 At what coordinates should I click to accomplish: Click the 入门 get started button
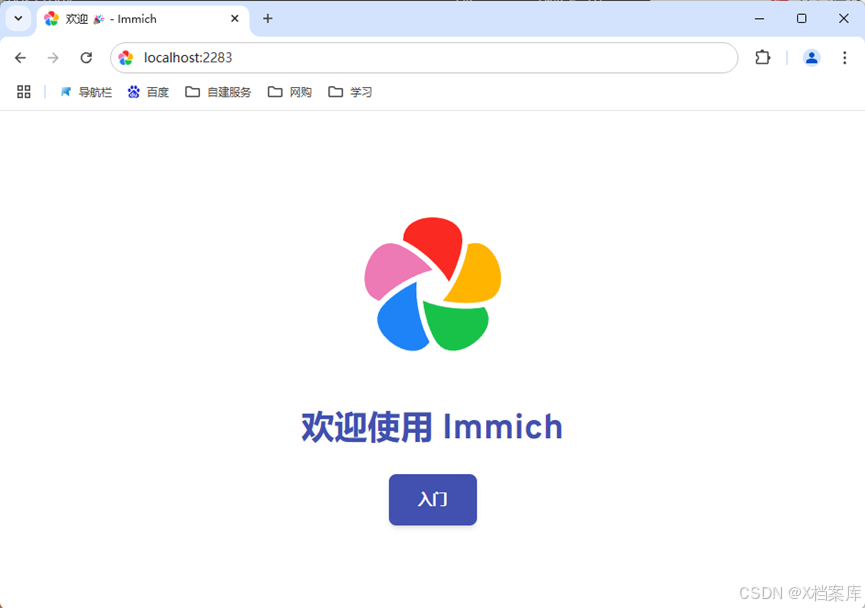coord(432,499)
